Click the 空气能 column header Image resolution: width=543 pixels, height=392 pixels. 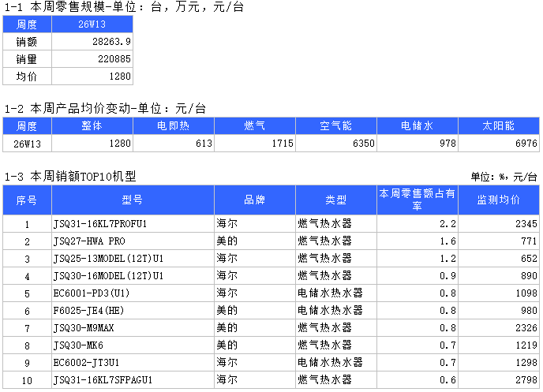pos(336,125)
